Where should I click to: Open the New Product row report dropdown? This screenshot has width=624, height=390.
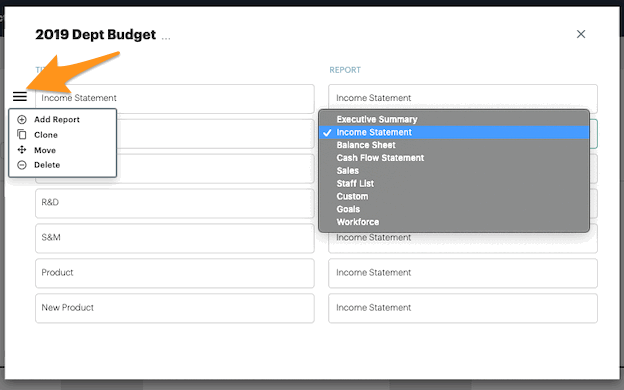(463, 308)
